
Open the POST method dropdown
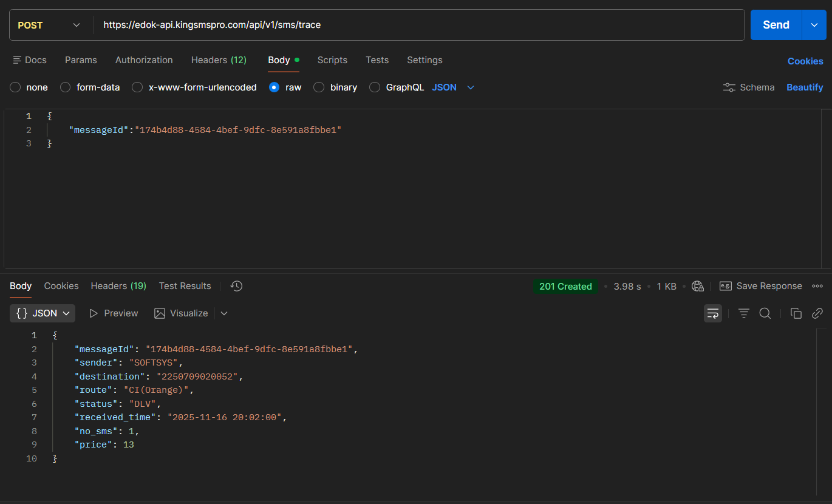click(x=50, y=25)
